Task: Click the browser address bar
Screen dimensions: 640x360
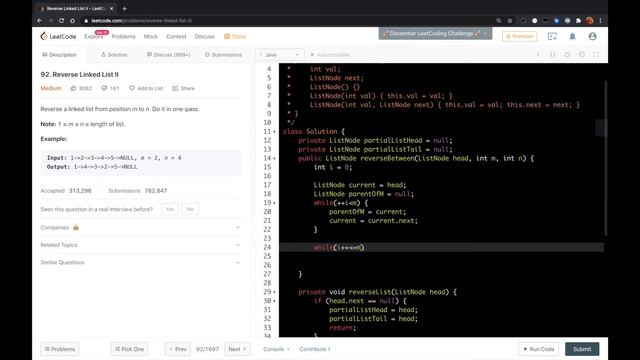Action: [x=286, y=20]
